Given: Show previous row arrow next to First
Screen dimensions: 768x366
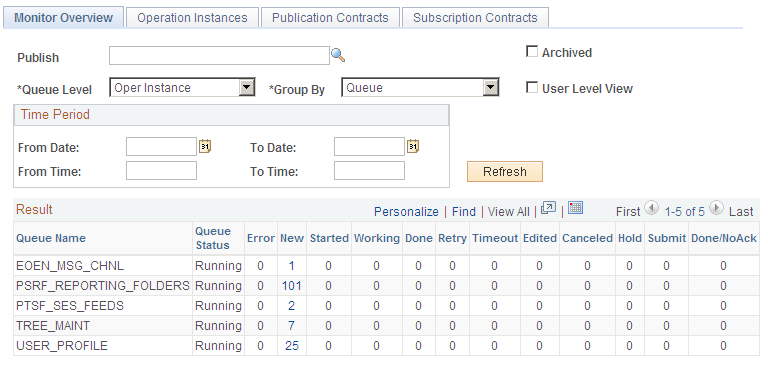Looking at the screenshot, I should click(x=652, y=208).
